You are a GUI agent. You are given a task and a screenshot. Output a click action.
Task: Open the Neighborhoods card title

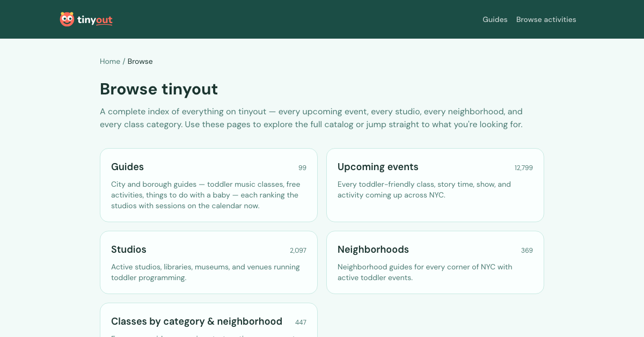pyautogui.click(x=373, y=250)
